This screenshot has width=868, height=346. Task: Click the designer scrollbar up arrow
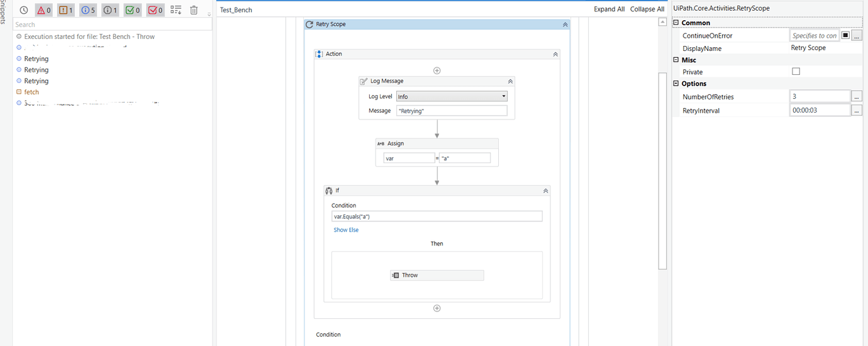click(662, 22)
